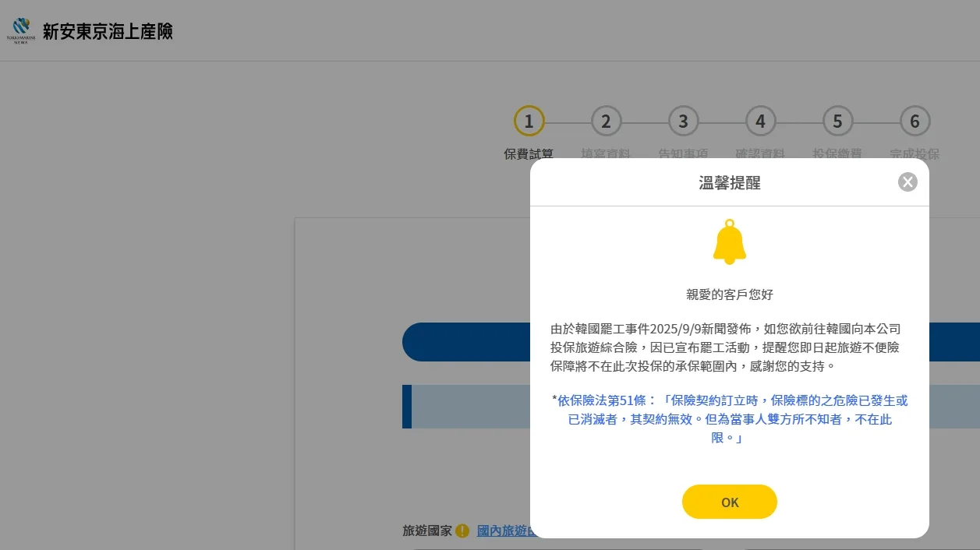Click the 溫馨提醒 dialog title
This screenshot has width=980, height=550.
(x=729, y=183)
